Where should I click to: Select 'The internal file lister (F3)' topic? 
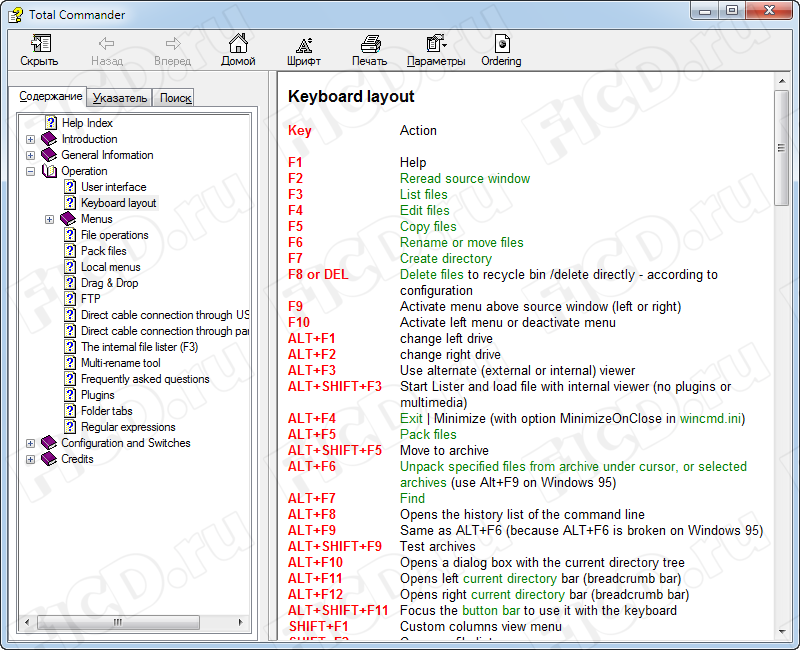[139, 347]
